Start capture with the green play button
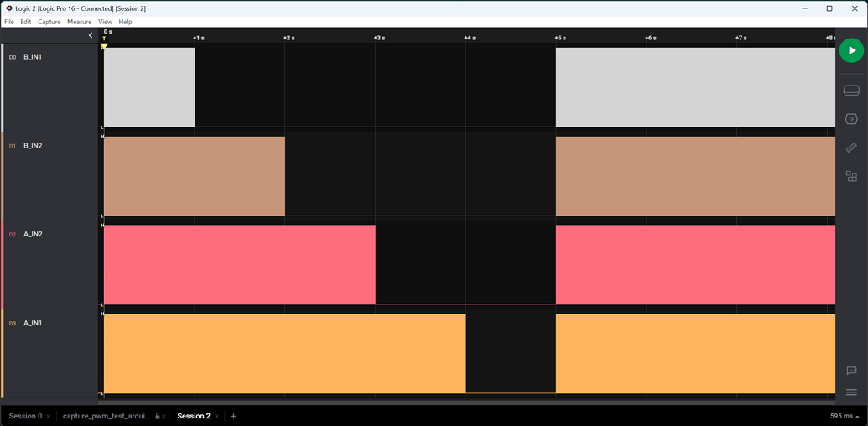Screen dimensions: 868x426 coord(851,50)
